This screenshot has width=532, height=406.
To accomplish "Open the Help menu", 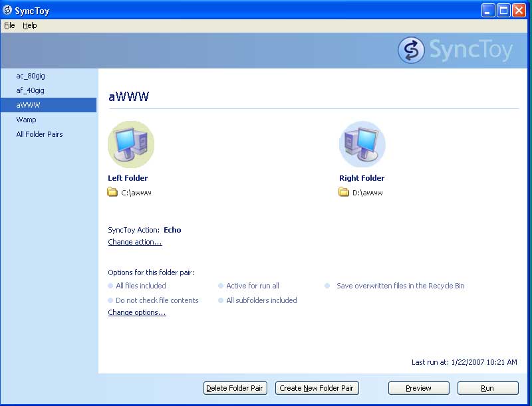I will (30, 25).
